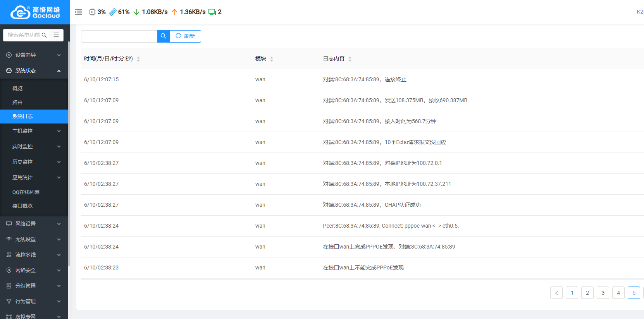Click the online hosts monitor icon
Screen dimensions: 644x319
212,12
